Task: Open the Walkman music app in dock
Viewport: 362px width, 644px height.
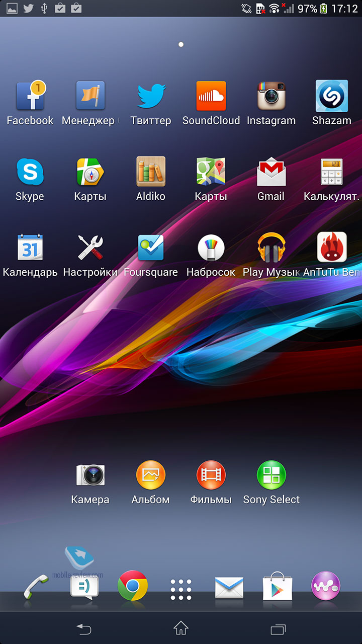Action: click(x=326, y=586)
